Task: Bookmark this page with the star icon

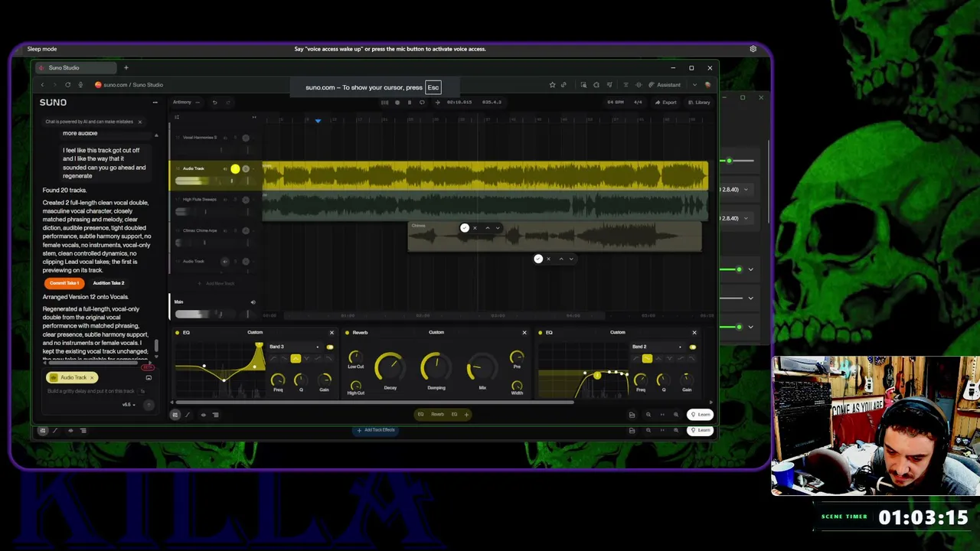Action: pos(552,85)
